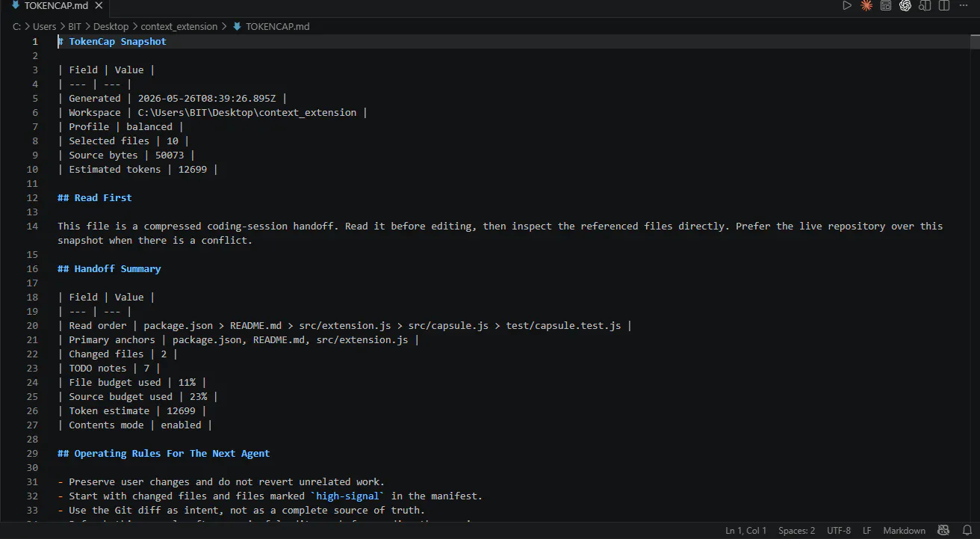Change language mode from Markdown
This screenshot has width=980, height=539.
[x=904, y=531]
